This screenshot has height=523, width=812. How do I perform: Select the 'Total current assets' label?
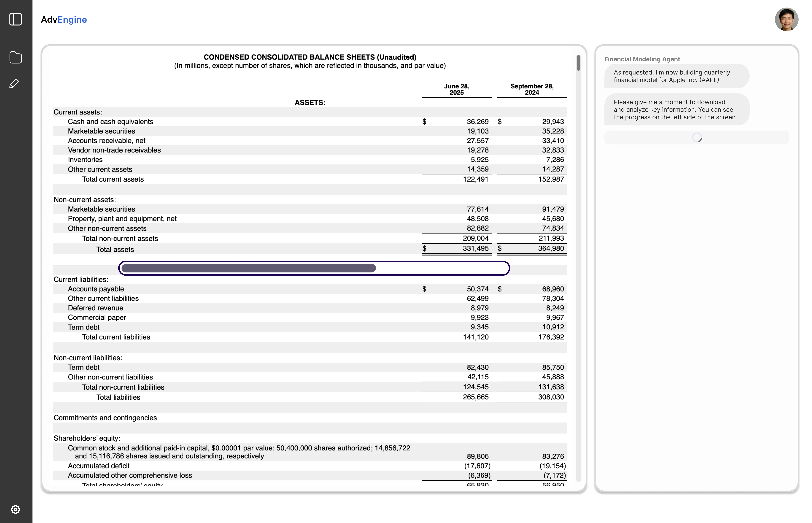[113, 179]
